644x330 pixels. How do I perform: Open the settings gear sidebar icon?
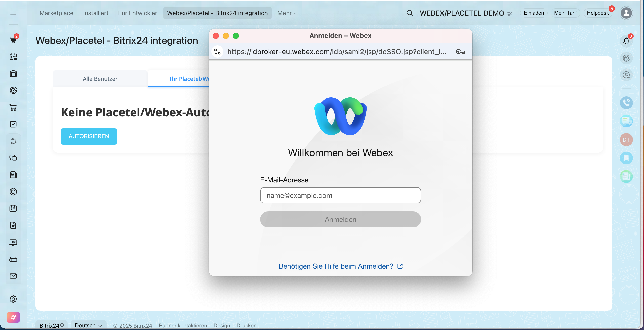pyautogui.click(x=13, y=299)
